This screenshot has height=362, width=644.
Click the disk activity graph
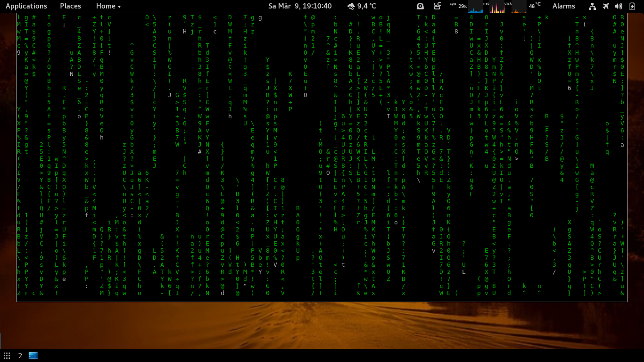518,7
